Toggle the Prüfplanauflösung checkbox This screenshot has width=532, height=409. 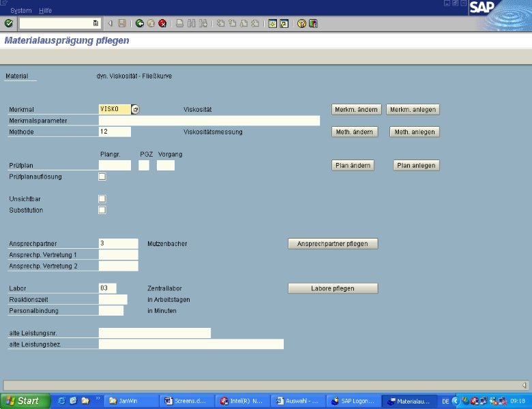(x=102, y=177)
